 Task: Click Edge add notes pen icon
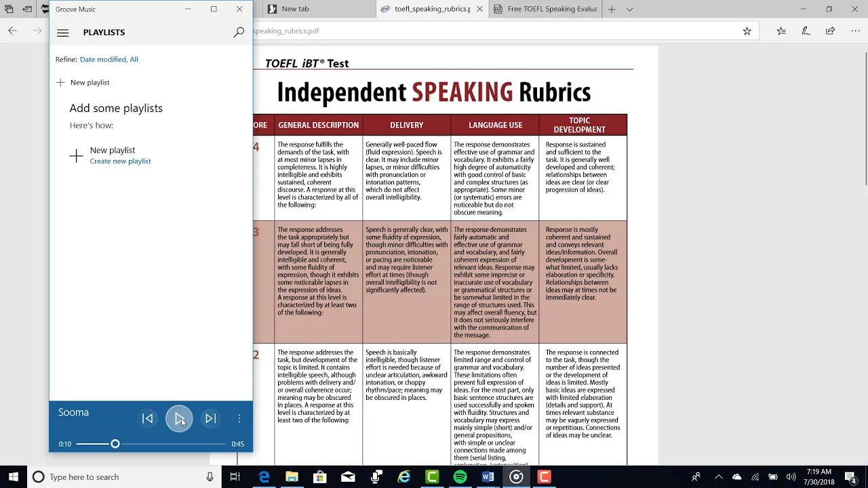point(806,30)
